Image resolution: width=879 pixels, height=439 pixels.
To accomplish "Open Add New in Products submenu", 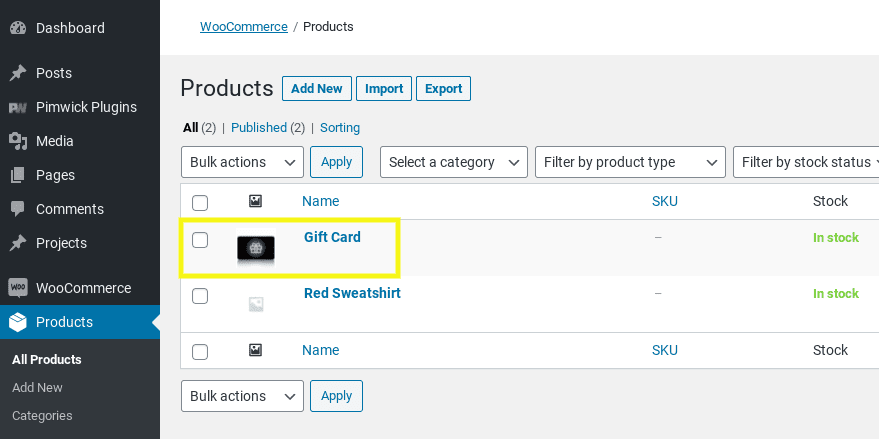I will (37, 387).
